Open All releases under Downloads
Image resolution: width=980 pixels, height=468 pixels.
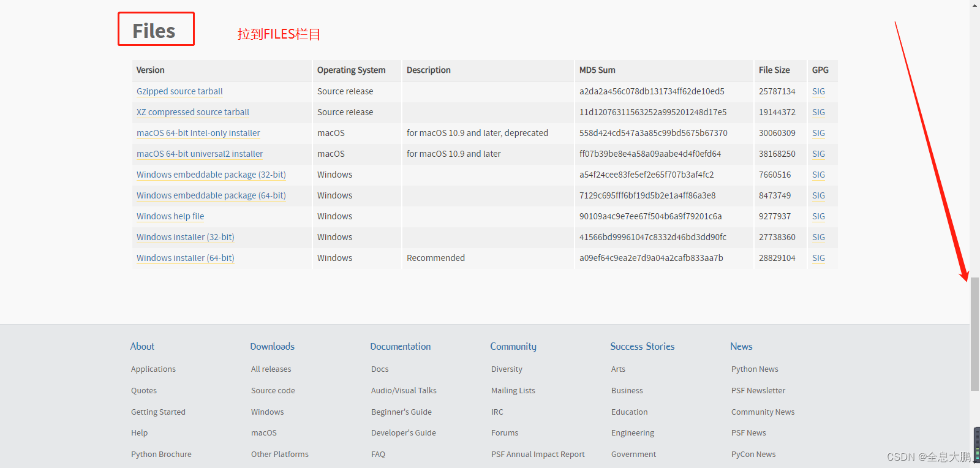click(x=271, y=369)
